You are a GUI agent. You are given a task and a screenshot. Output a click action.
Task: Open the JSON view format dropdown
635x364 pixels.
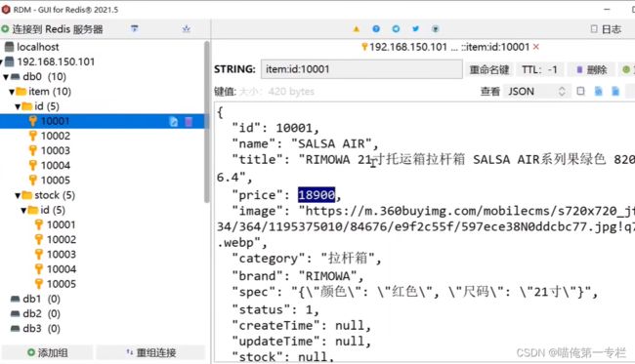(536, 92)
